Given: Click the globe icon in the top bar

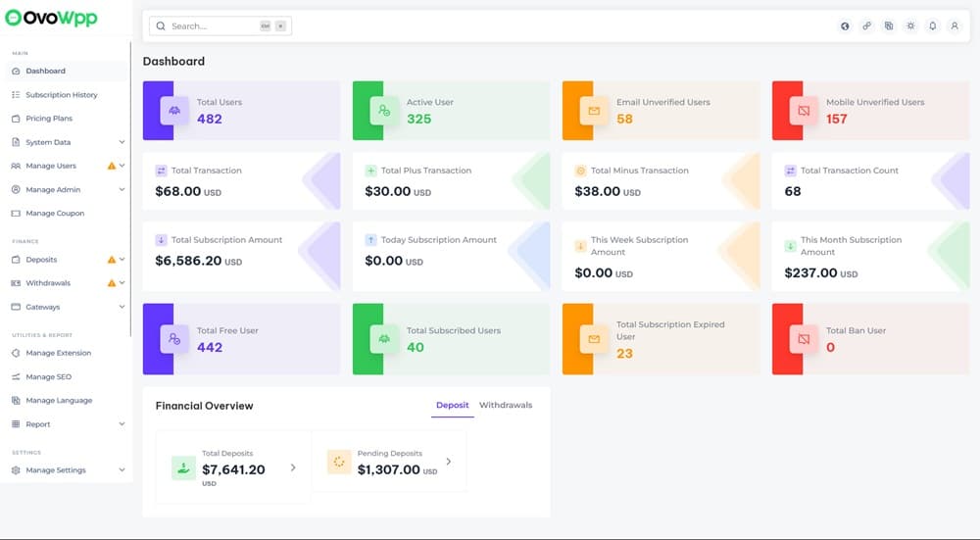Looking at the screenshot, I should (845, 25).
